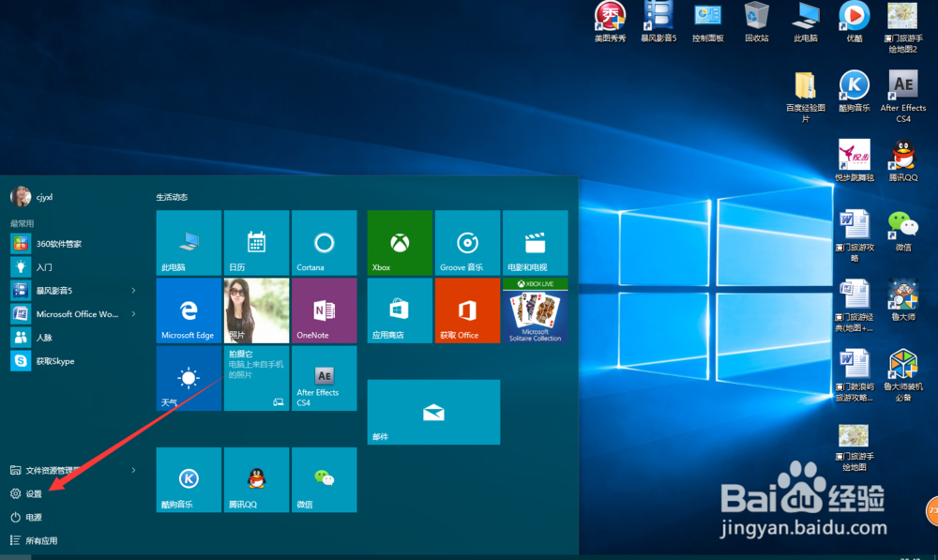938x560 pixels.
Task: Open 厦门旅游经典(地图+... document on desktop
Action: 855,306
